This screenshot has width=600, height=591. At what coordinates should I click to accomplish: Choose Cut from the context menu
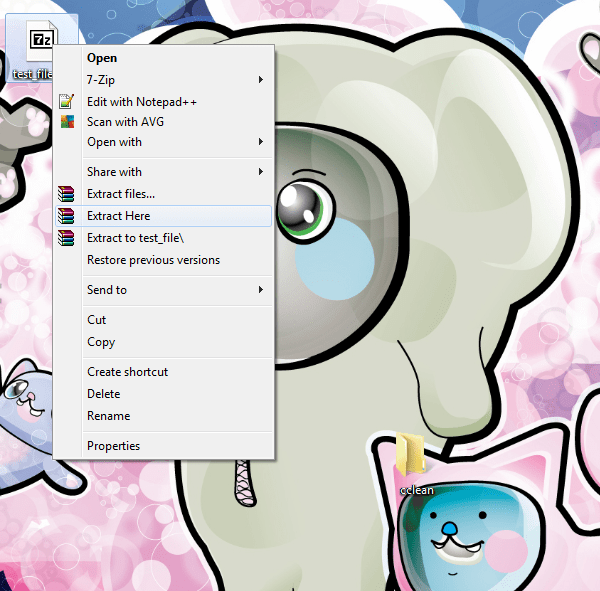164,320
